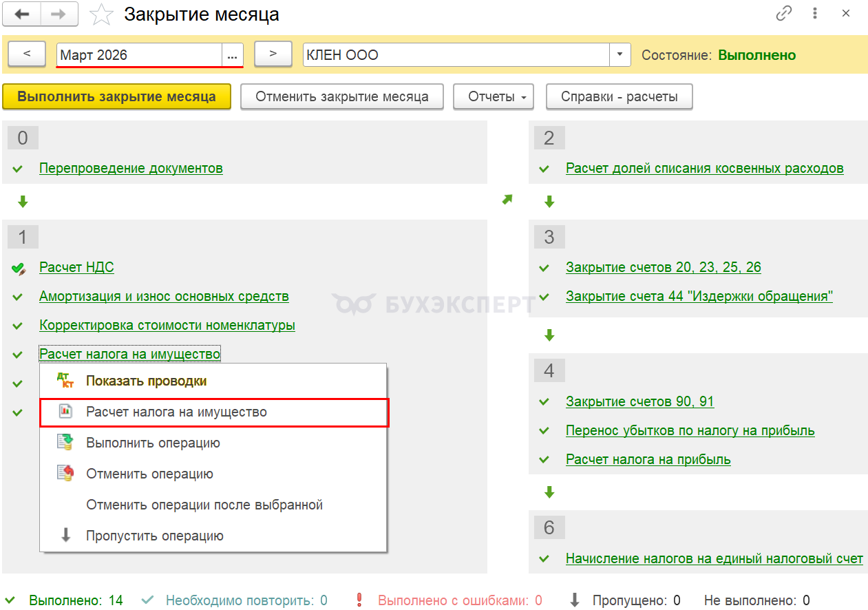Click the back navigation arrow icon
The width and height of the screenshot is (868, 610).
point(23,14)
